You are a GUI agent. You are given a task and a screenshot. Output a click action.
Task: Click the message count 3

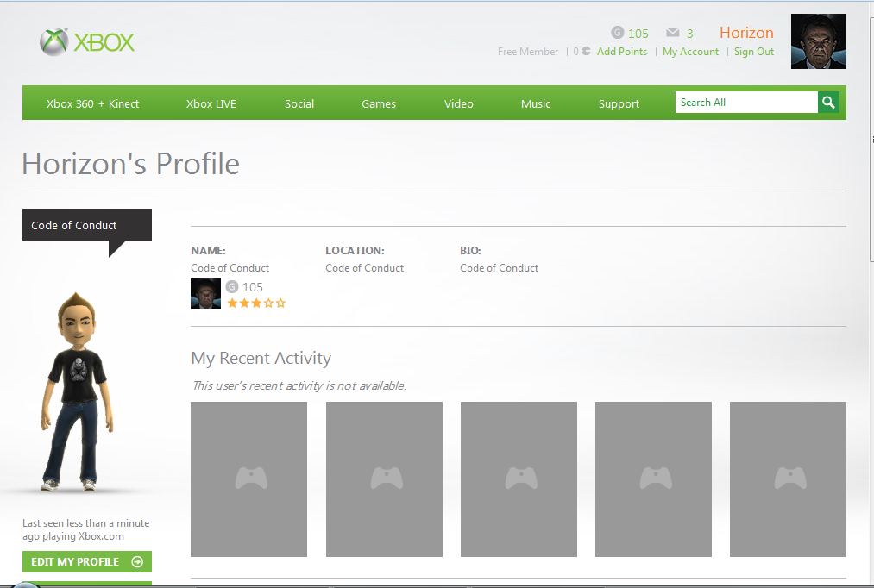coord(689,34)
